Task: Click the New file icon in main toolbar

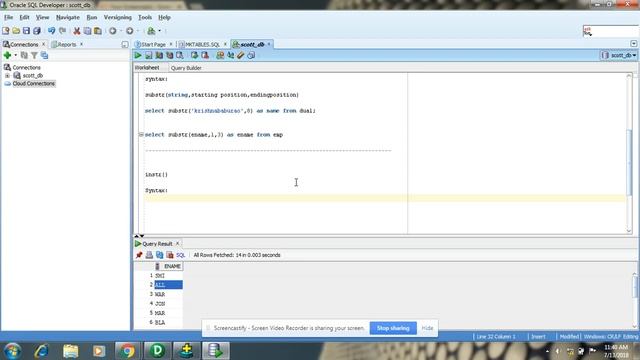Action: click(6, 31)
